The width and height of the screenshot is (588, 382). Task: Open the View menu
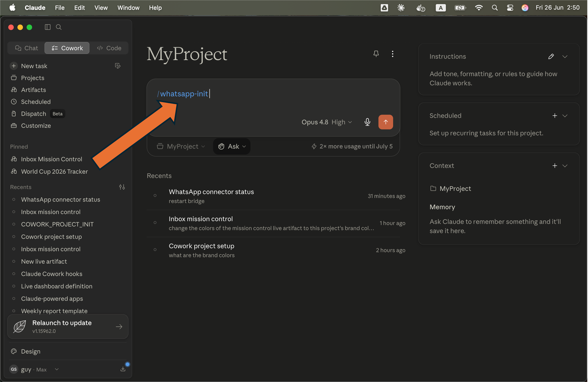coord(101,8)
